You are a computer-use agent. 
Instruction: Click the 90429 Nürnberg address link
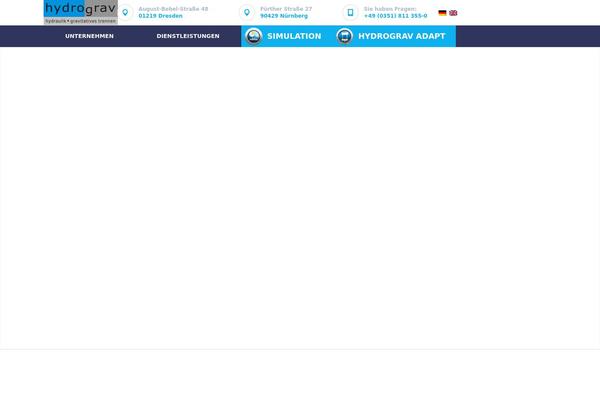[284, 16]
